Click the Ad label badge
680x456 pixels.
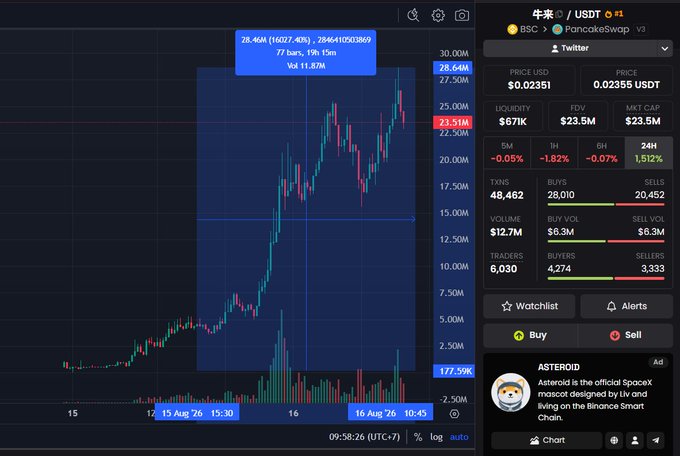(658, 362)
